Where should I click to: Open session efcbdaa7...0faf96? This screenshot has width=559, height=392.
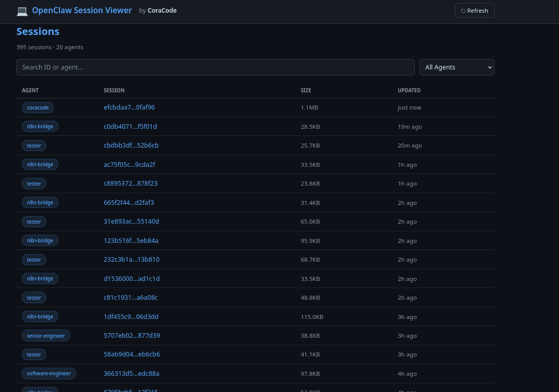[129, 108]
